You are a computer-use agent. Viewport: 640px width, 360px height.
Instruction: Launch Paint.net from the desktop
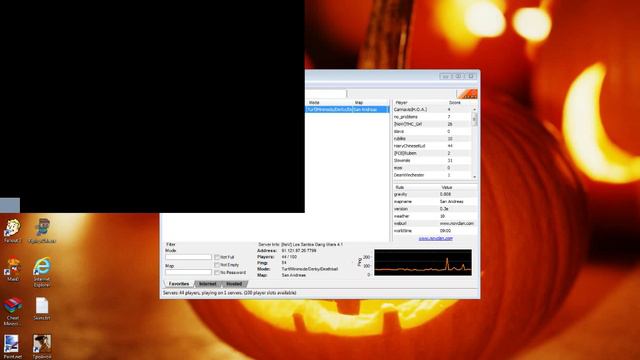12,346
